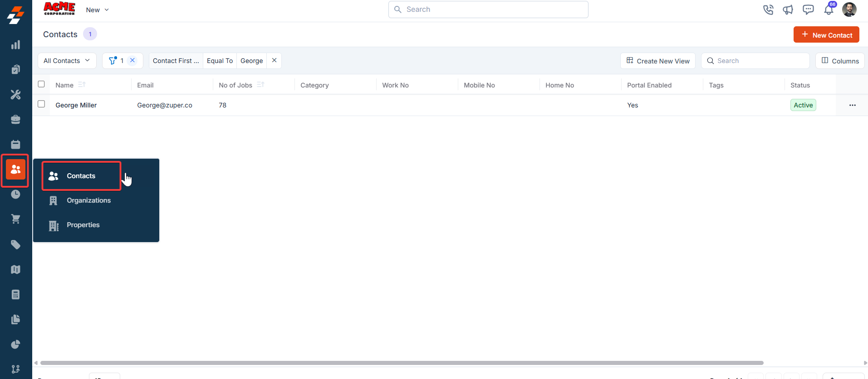The width and height of the screenshot is (868, 379).
Task: Sort by the No of Jobs sort icon
Action: click(260, 85)
